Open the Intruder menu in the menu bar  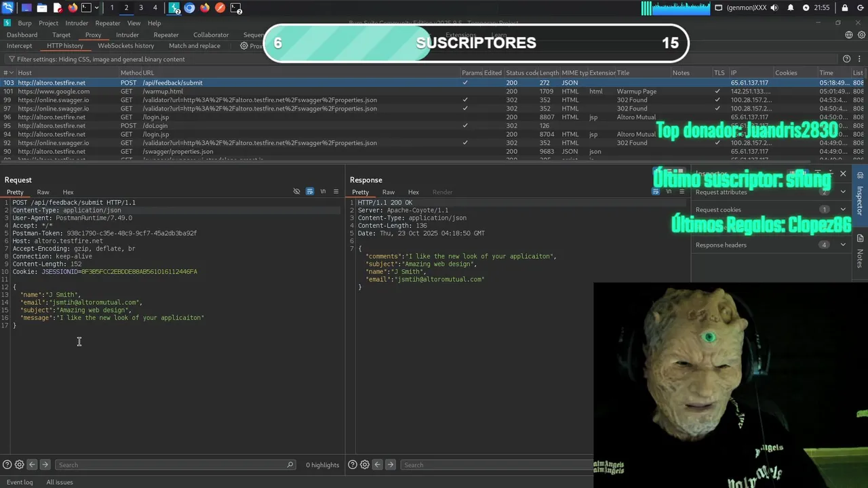[77, 23]
